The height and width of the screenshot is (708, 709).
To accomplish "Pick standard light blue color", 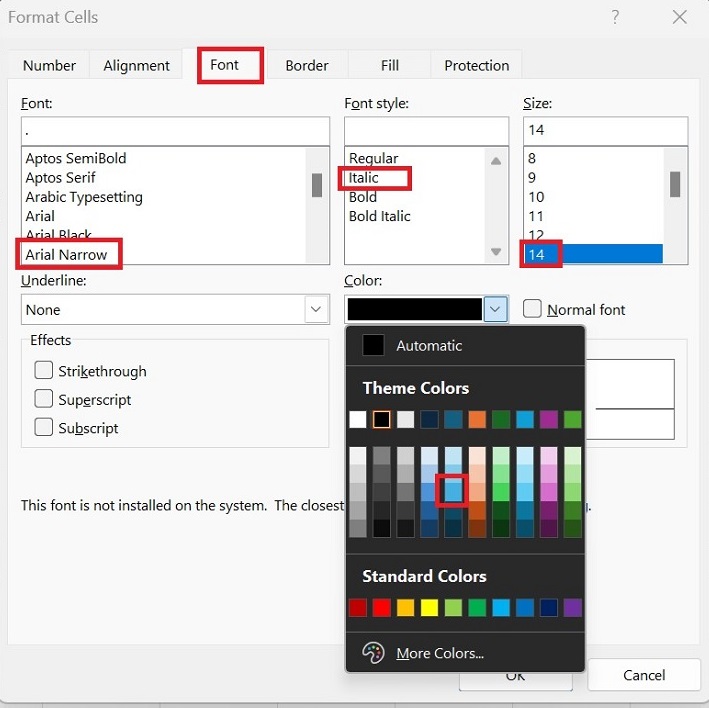I will (x=501, y=608).
